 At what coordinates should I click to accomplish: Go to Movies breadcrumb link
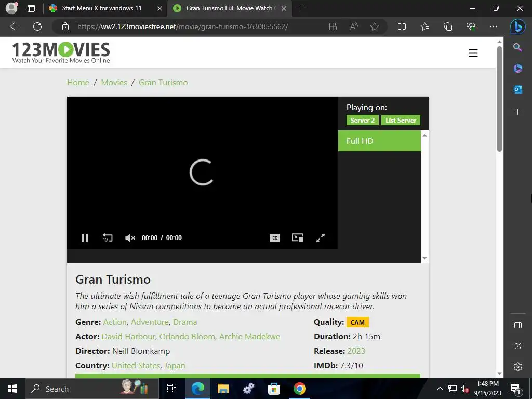click(114, 83)
